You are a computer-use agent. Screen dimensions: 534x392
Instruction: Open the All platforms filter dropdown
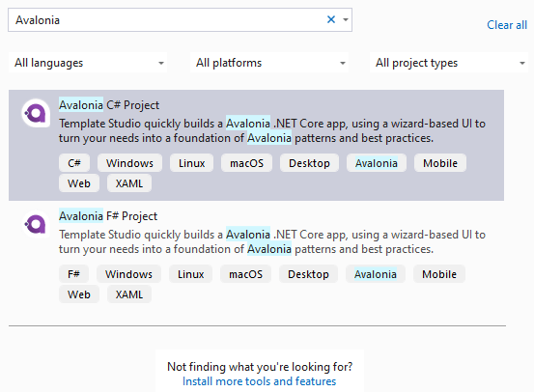269,63
